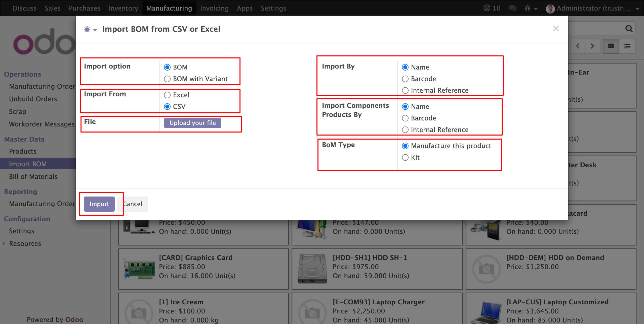Screen dimensions: 644x324
Task: Open the debug bug icon in dialog header
Action: 87,29
